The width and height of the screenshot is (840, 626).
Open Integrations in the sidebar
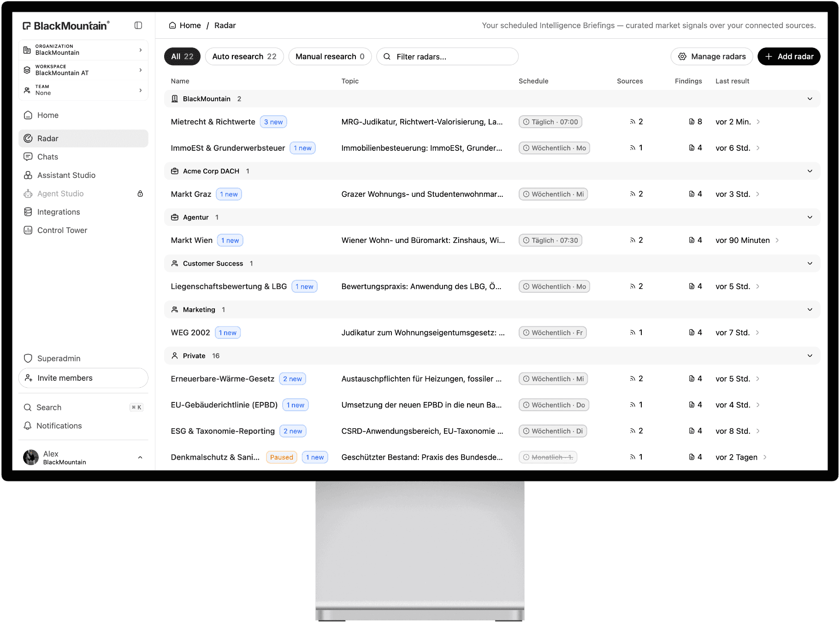coord(83,212)
